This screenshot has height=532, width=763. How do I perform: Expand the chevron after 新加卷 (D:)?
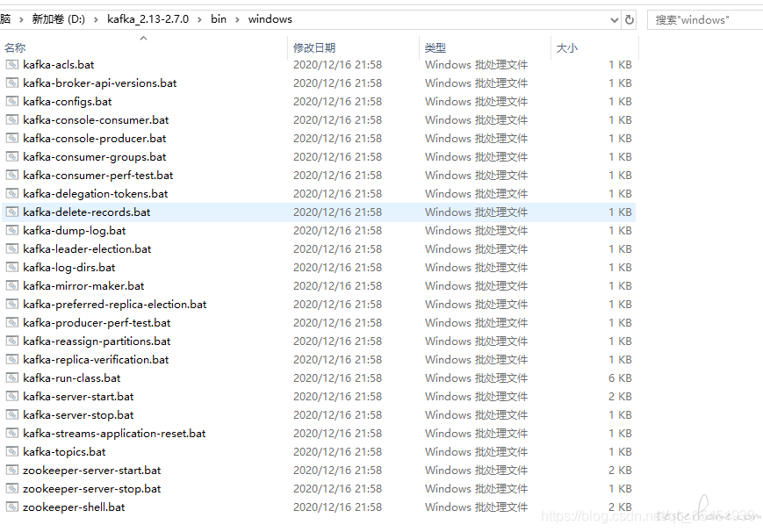point(96,19)
